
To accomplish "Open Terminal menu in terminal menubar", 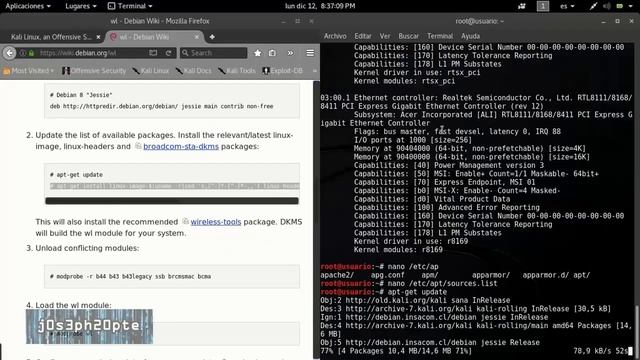I will (x=440, y=36).
